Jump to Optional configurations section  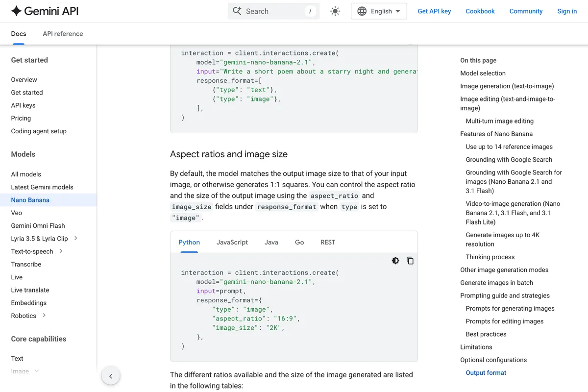493,360
